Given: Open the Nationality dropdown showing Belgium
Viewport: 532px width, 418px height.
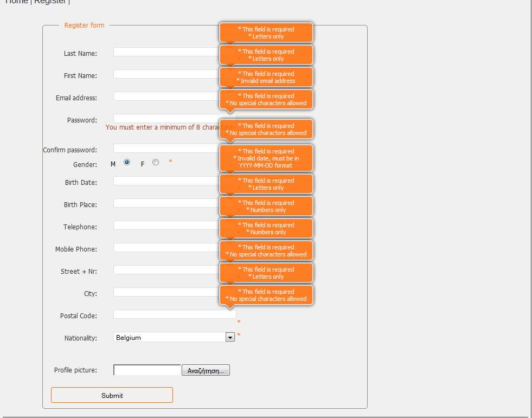Looking at the screenshot, I should coord(174,337).
